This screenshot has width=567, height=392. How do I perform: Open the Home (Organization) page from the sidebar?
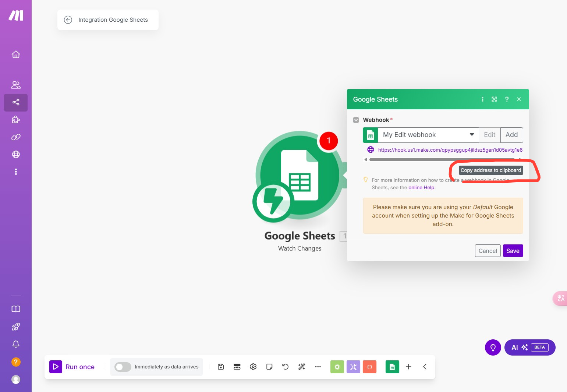click(x=16, y=54)
